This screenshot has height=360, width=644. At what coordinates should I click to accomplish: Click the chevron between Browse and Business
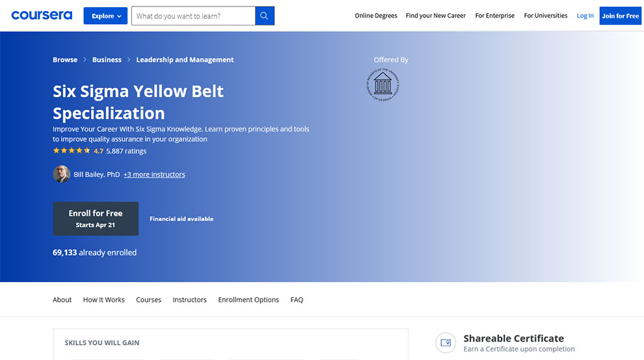[85, 60]
